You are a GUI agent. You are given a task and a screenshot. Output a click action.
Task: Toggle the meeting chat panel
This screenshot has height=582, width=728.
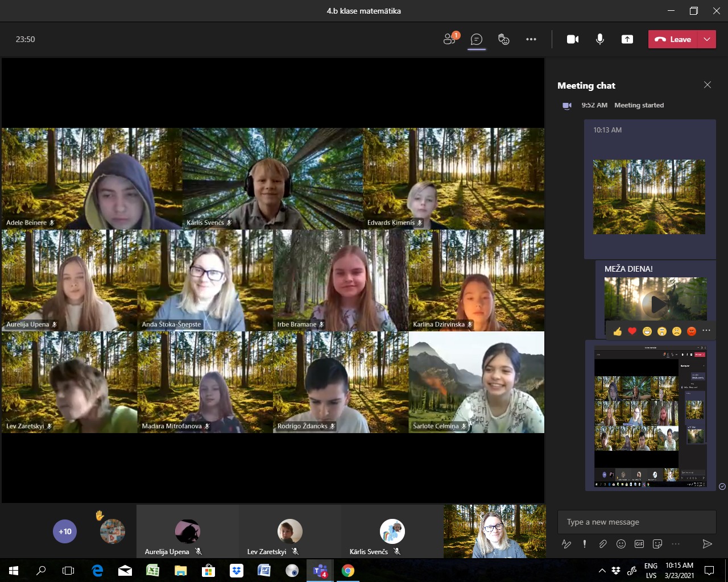click(x=477, y=39)
